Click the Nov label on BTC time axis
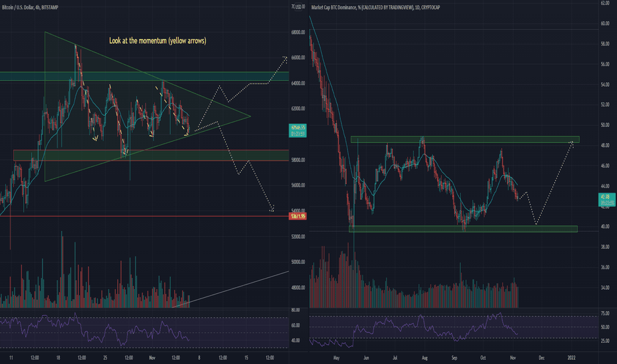This screenshot has width=617, height=364. tap(152, 357)
